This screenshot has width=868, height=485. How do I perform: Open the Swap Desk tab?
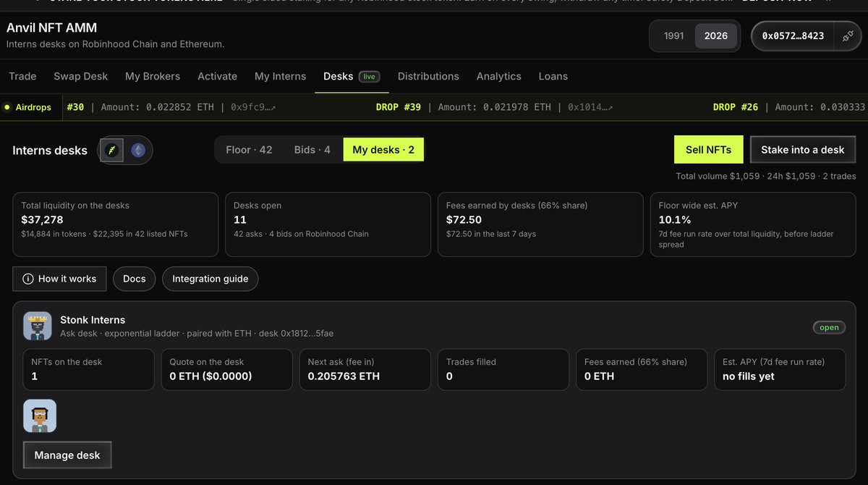[80, 76]
